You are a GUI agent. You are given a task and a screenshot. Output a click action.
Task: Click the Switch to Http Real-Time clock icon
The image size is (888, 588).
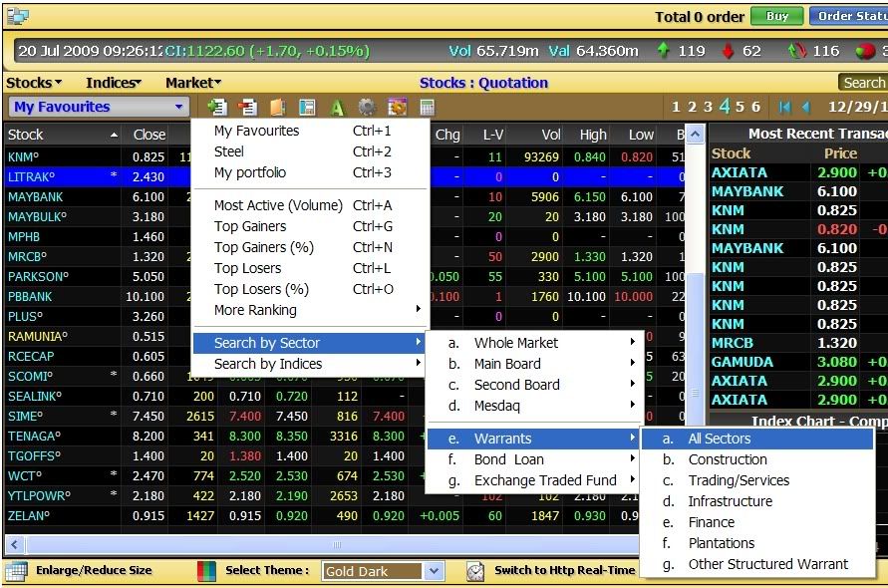476,571
